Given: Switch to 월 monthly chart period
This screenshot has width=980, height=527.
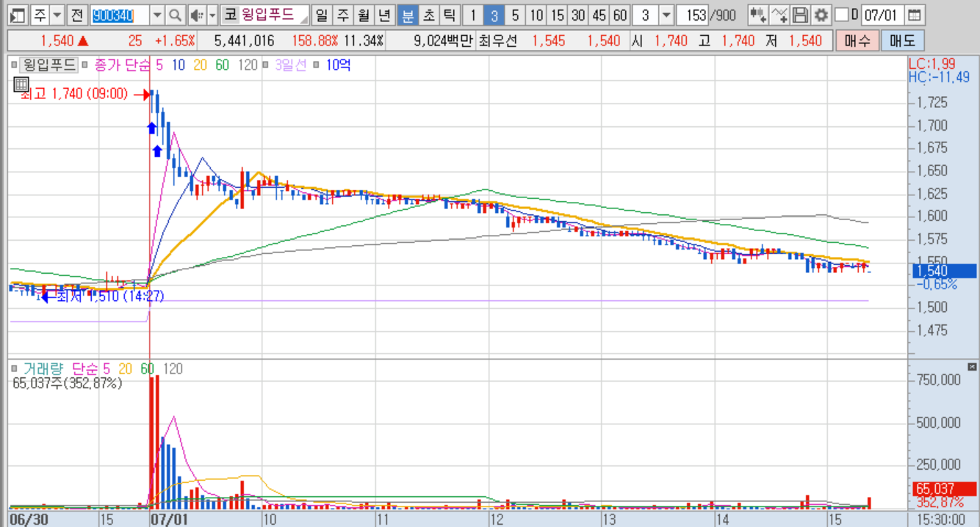Looking at the screenshot, I should pyautogui.click(x=364, y=15).
